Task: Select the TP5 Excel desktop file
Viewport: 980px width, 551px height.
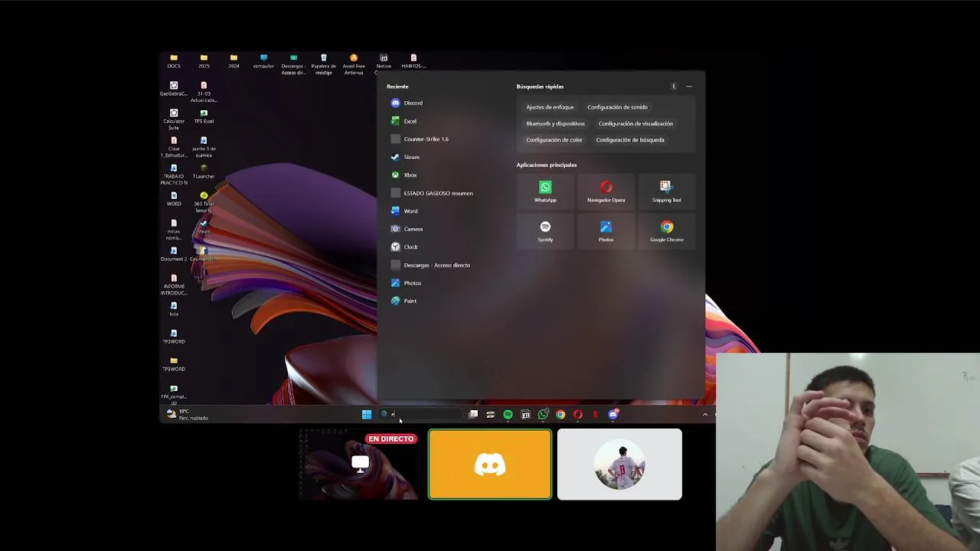Action: click(x=204, y=116)
